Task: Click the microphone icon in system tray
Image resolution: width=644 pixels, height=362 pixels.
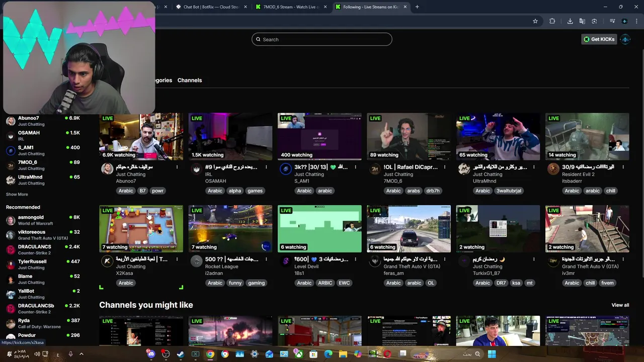Action: (x=70, y=354)
